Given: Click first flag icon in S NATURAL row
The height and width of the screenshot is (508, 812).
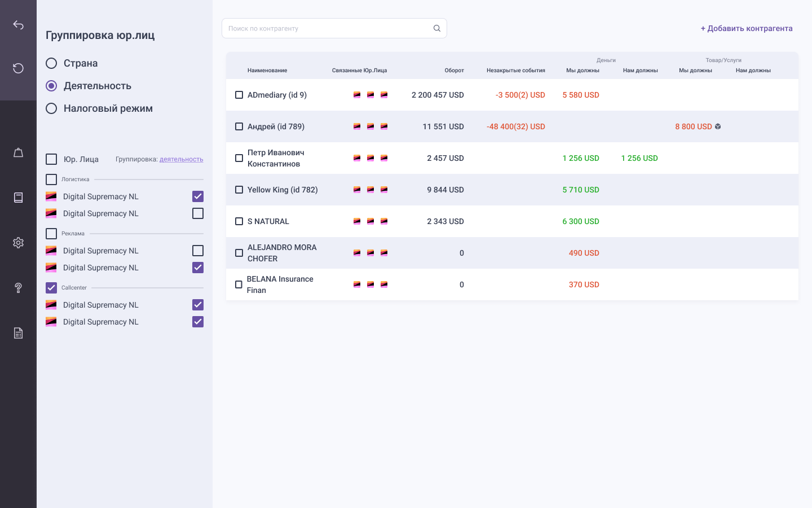Looking at the screenshot, I should (x=357, y=221).
